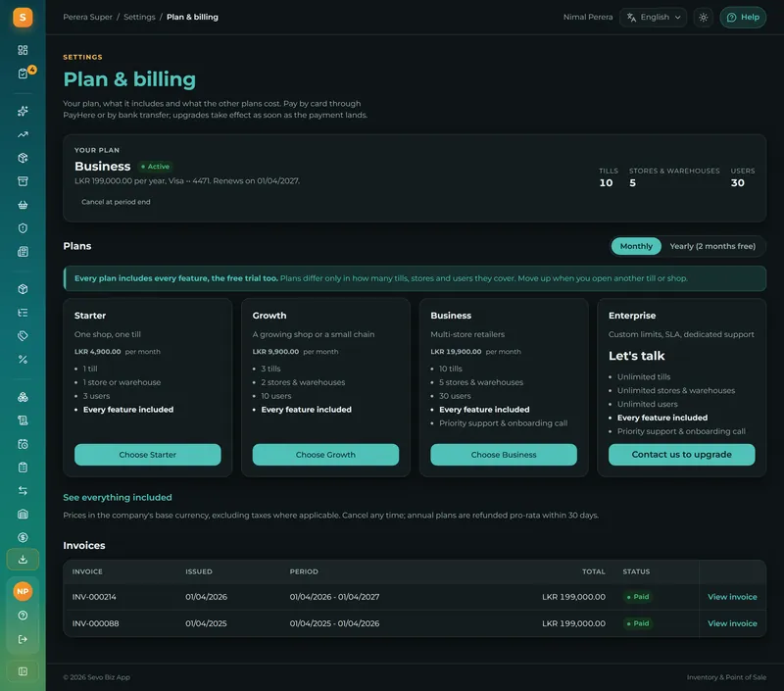This screenshot has width=784, height=691.
Task: Open the clipboard tasks icon with badge
Action: coord(23,73)
